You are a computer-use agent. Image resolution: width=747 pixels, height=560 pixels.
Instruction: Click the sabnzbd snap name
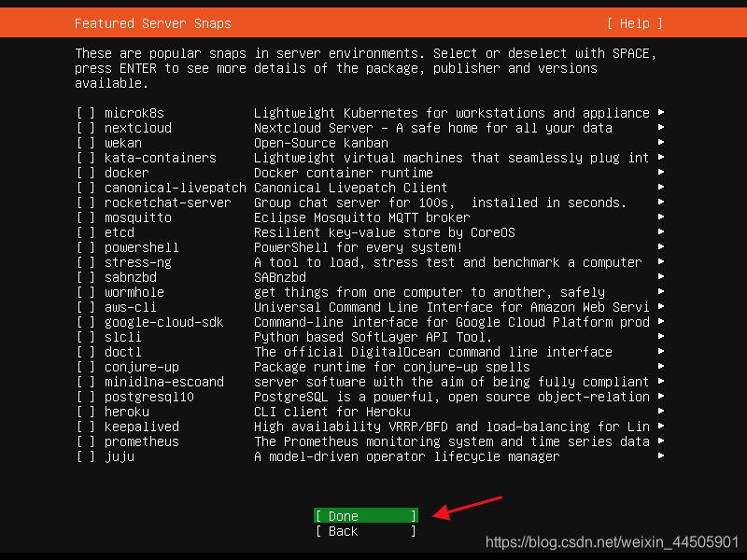pyautogui.click(x=131, y=277)
